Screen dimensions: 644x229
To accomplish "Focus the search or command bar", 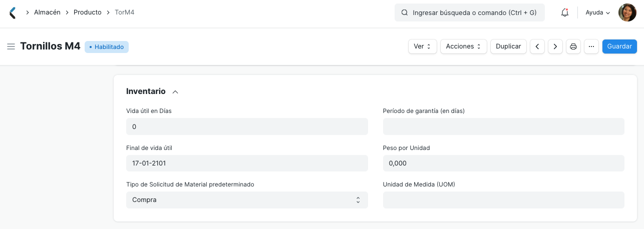I will click(x=470, y=13).
